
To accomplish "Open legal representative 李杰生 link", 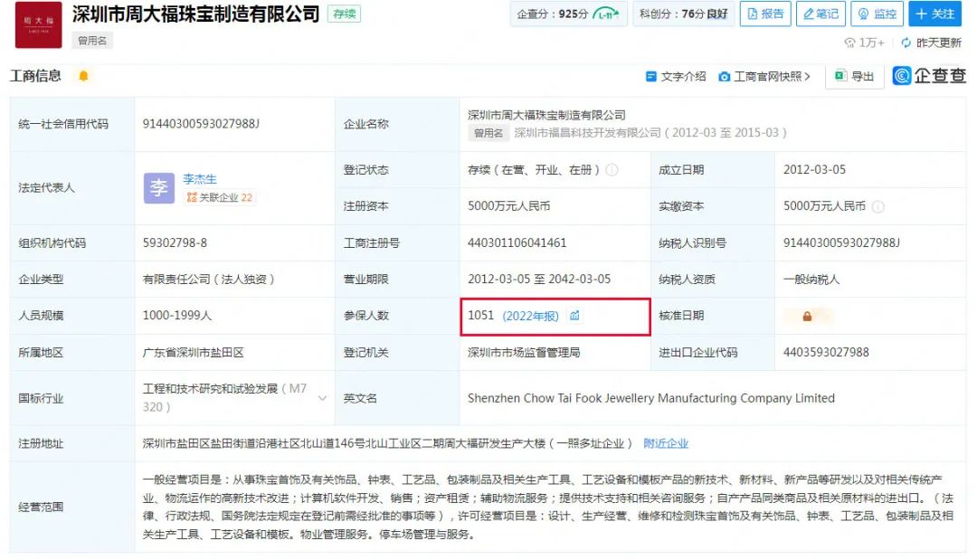I will (x=199, y=179).
